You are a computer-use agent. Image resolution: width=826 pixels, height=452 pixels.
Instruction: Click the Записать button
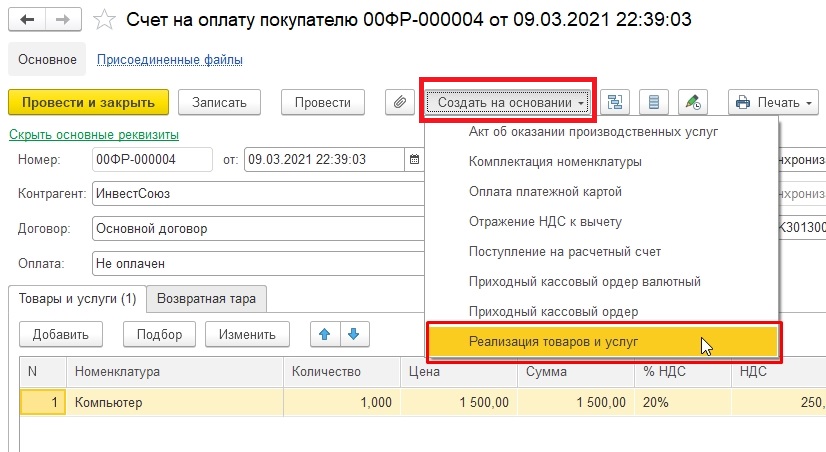pos(219,102)
